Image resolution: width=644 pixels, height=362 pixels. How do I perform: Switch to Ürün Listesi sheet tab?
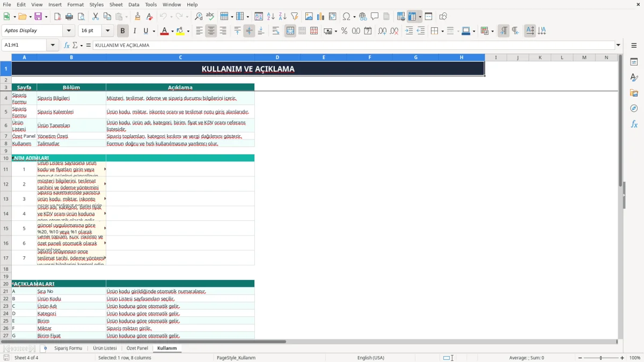[x=105, y=348]
